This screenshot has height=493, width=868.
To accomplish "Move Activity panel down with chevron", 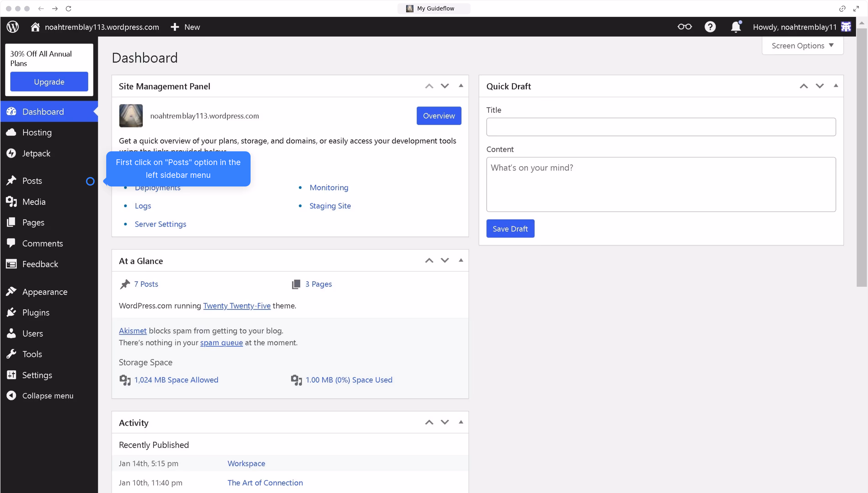I will pyautogui.click(x=445, y=422).
